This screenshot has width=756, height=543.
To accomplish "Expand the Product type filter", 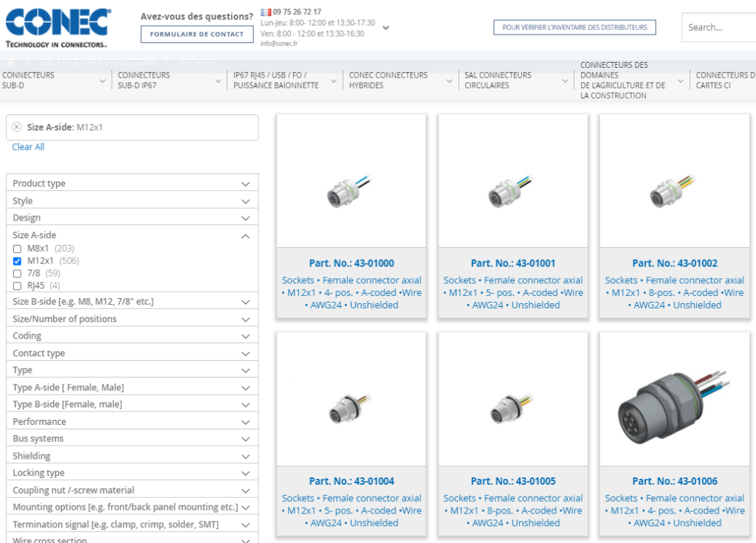I will pos(245,184).
